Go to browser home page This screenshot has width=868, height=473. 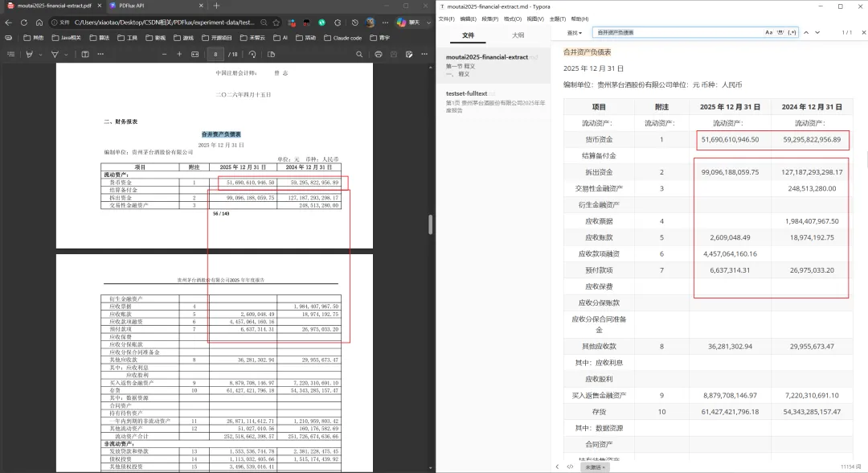point(39,23)
